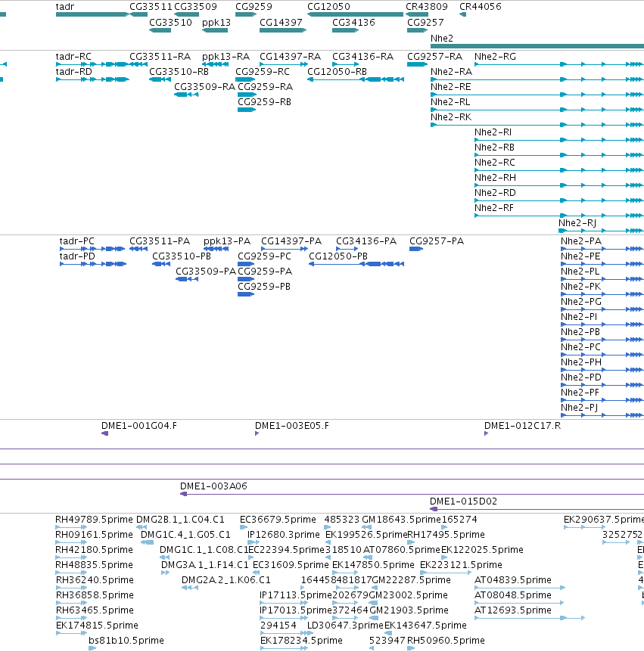Click the Nhe2-RI transcript label
The height and width of the screenshot is (652, 644).
[x=493, y=132]
